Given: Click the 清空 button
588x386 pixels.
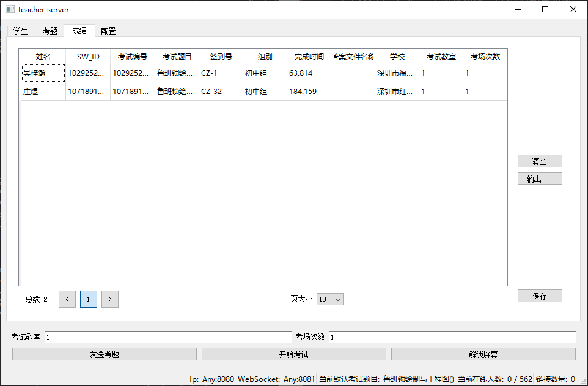Looking at the screenshot, I should coord(539,161).
